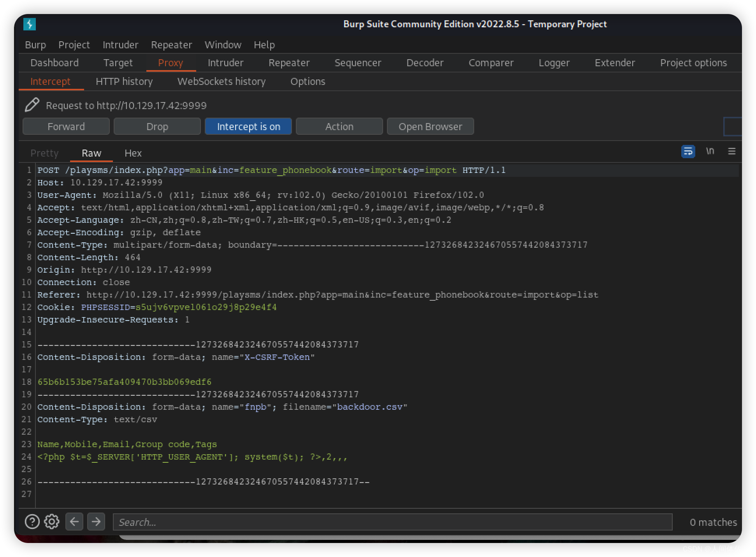Click the User-Agent header line
756x557 pixels.
(260, 195)
